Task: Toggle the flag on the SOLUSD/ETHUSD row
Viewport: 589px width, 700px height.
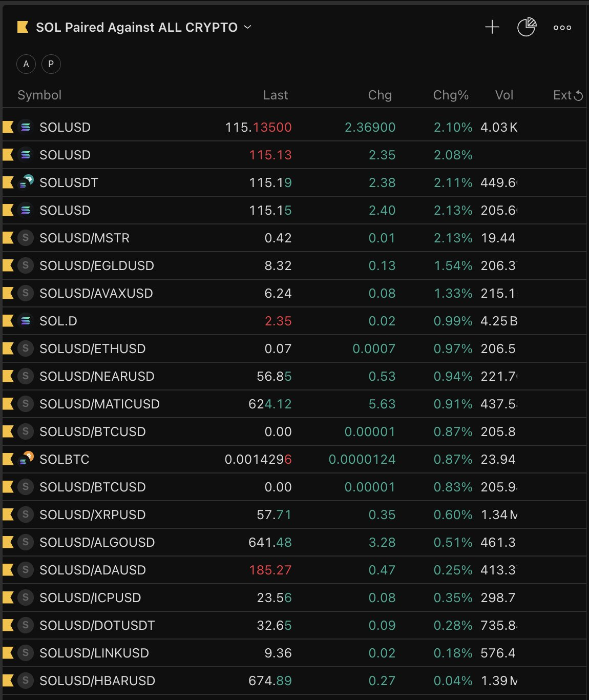Action: (8, 348)
